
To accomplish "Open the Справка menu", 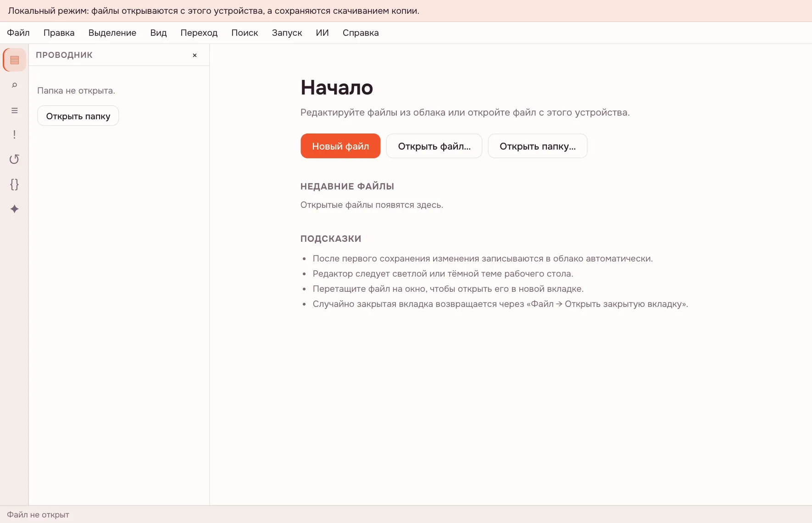I will tap(361, 33).
